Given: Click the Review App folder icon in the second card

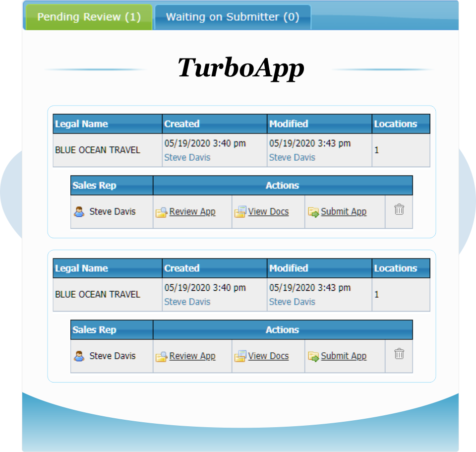Looking at the screenshot, I should click(161, 356).
